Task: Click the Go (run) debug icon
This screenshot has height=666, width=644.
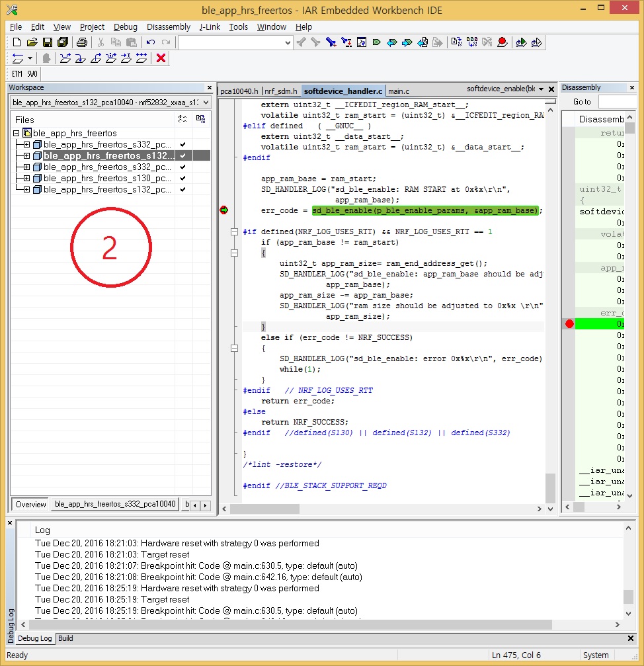Action: pos(141,58)
